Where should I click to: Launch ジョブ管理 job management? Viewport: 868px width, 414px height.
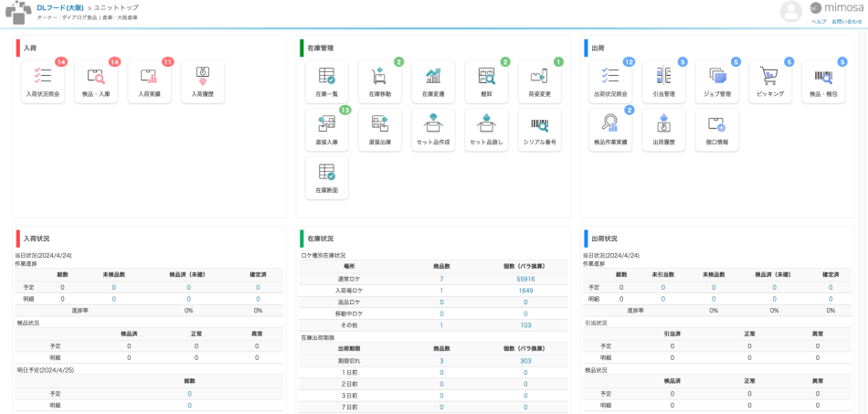(x=717, y=81)
